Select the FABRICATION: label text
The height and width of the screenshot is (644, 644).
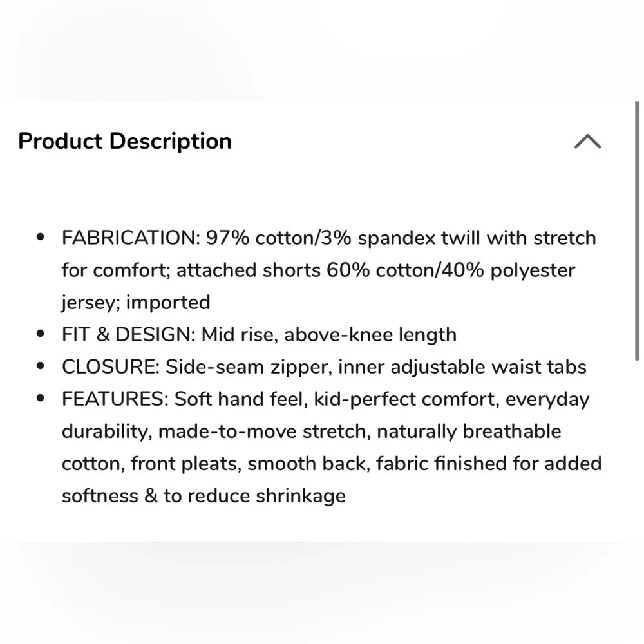pyautogui.click(x=131, y=238)
